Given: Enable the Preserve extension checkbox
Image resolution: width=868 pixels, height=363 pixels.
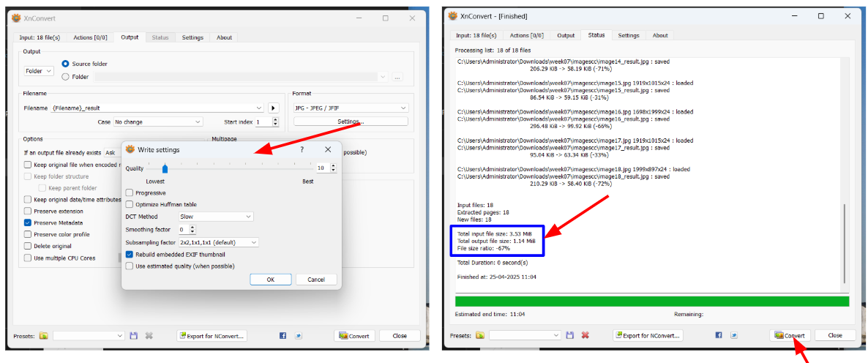Looking at the screenshot, I should click(28, 212).
